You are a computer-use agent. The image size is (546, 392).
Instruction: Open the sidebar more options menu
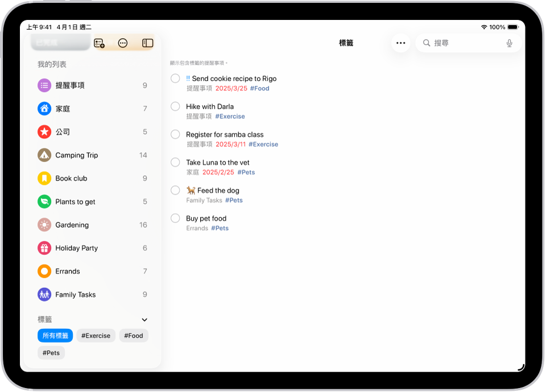pos(123,43)
